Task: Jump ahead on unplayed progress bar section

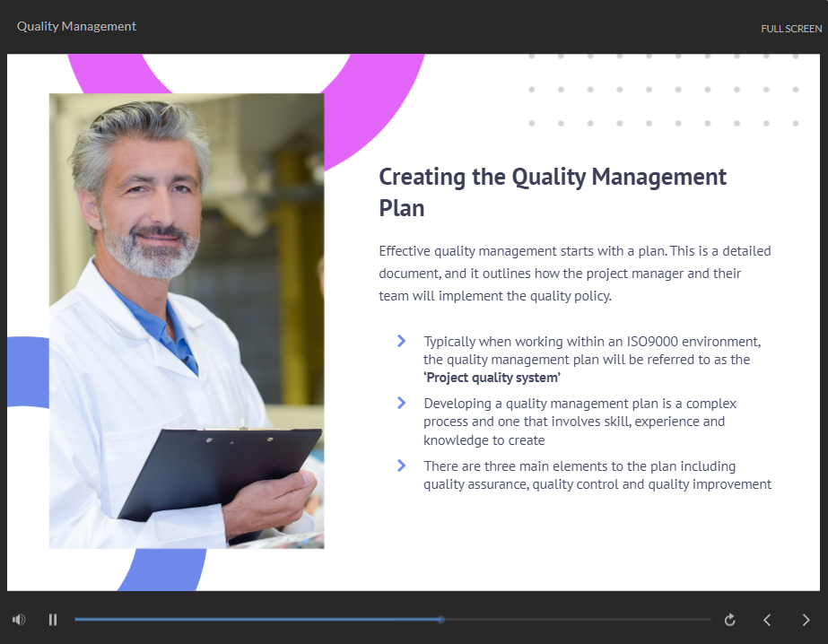Action: [574, 619]
